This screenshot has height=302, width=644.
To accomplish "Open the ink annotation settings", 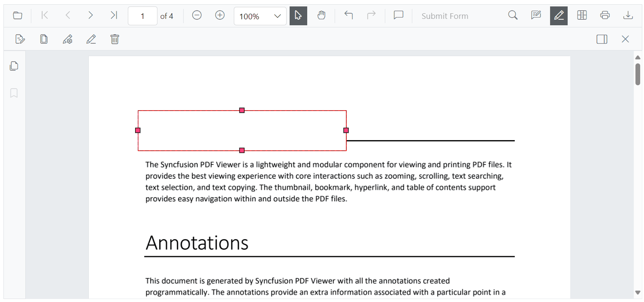I will pos(67,39).
